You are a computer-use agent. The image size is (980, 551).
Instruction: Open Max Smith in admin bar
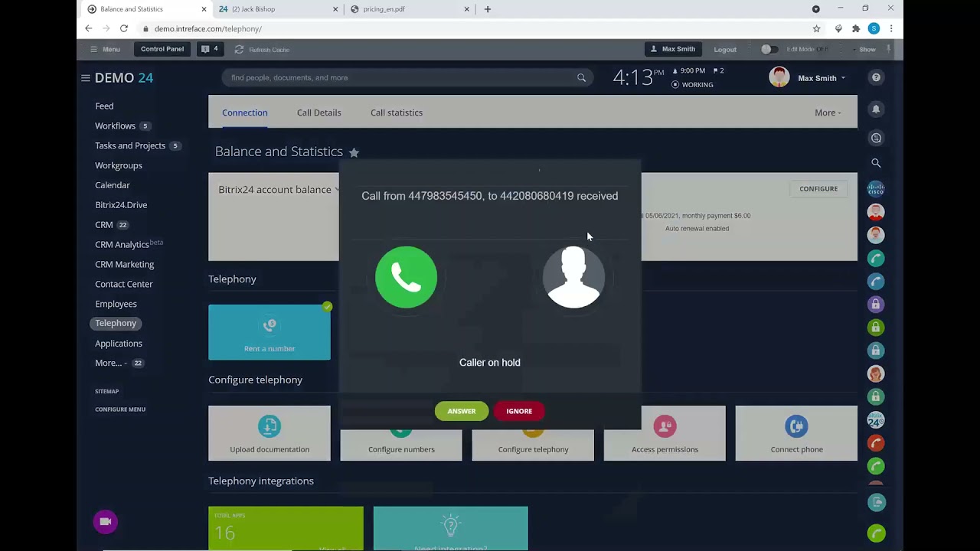click(673, 49)
